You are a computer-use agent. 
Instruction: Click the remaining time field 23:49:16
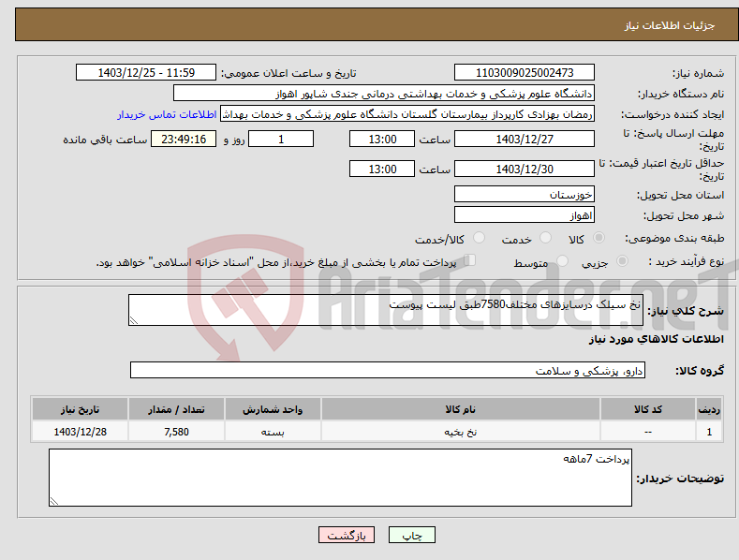pyautogui.click(x=184, y=139)
